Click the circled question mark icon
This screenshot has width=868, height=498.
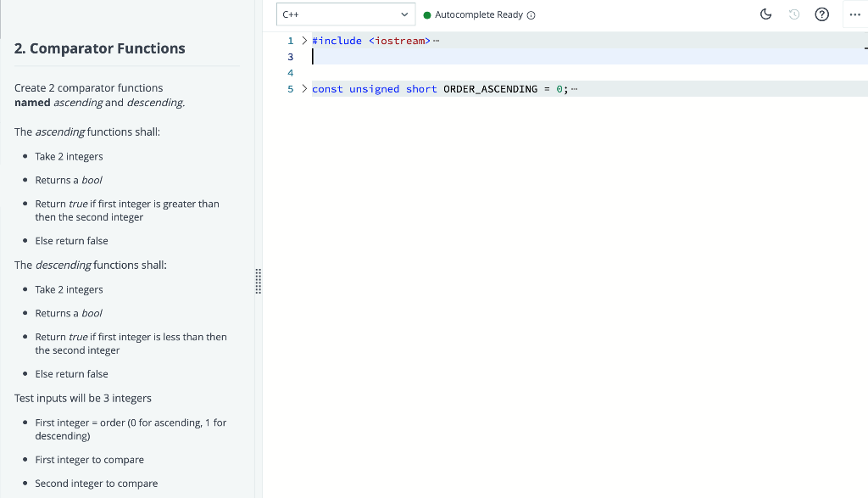pos(821,14)
